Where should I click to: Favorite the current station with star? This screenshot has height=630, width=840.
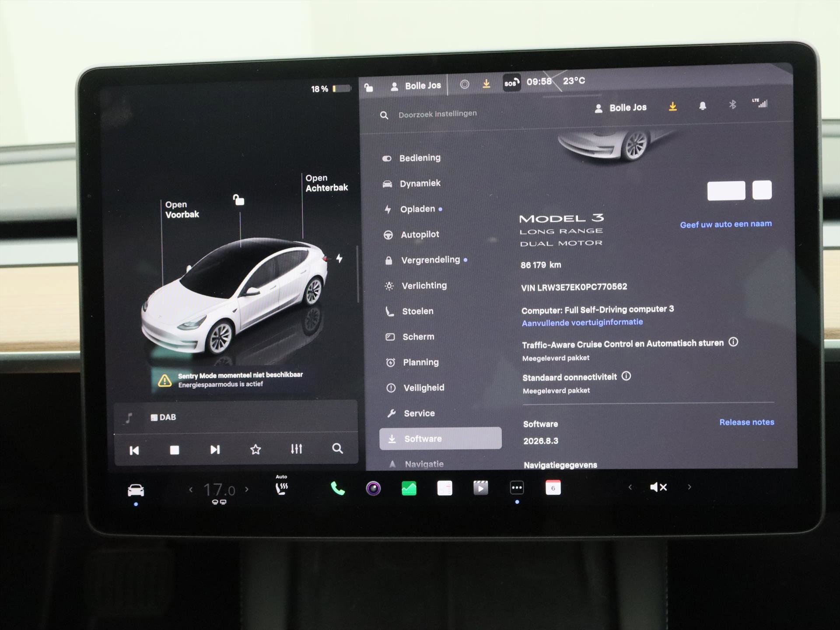[x=255, y=449]
